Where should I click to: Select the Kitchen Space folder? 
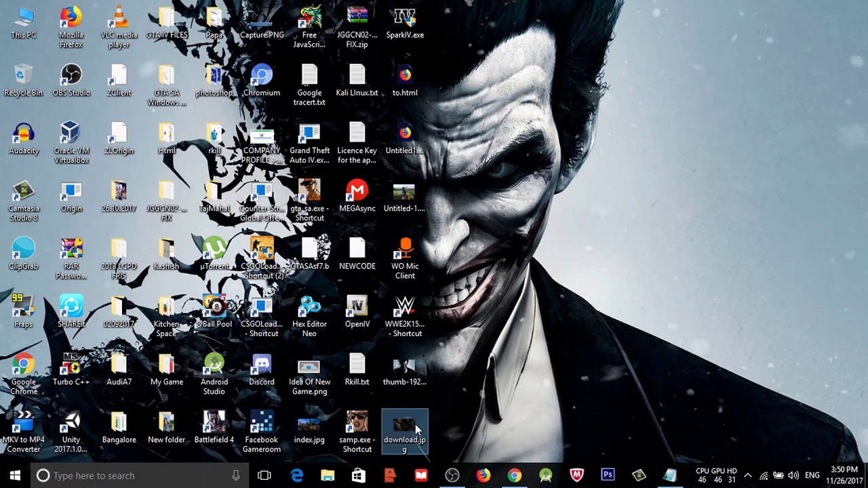[167, 317]
